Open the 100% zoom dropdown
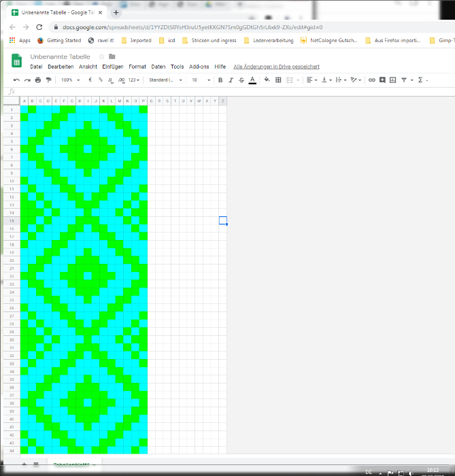This screenshot has width=455, height=476. click(69, 80)
